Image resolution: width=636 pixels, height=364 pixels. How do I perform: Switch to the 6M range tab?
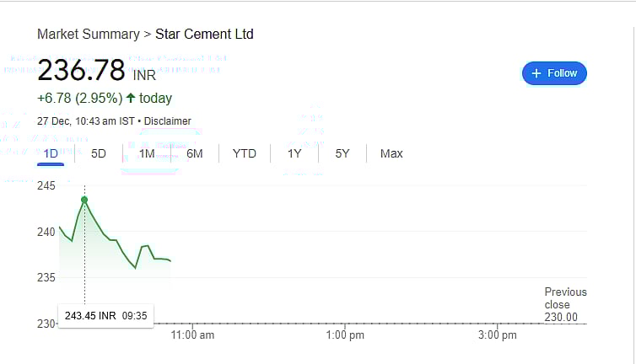[195, 153]
